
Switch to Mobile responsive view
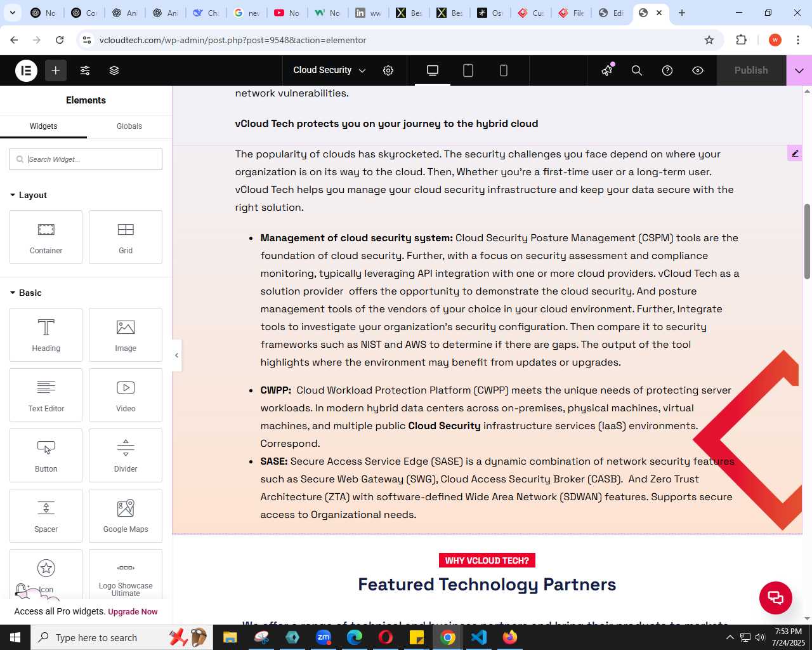[504, 70]
